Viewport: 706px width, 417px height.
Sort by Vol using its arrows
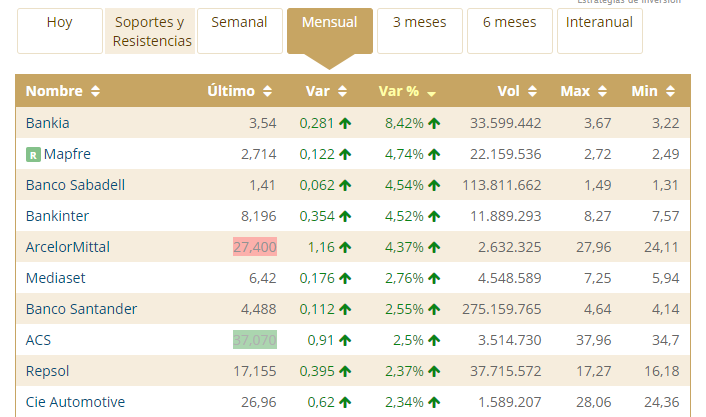[x=534, y=92]
